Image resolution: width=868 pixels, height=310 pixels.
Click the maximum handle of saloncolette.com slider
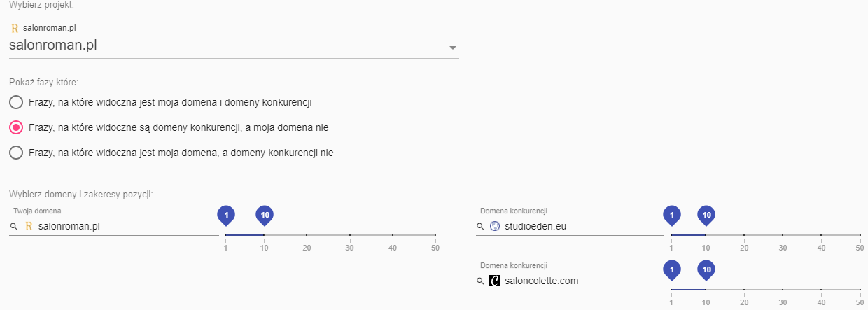coord(706,270)
